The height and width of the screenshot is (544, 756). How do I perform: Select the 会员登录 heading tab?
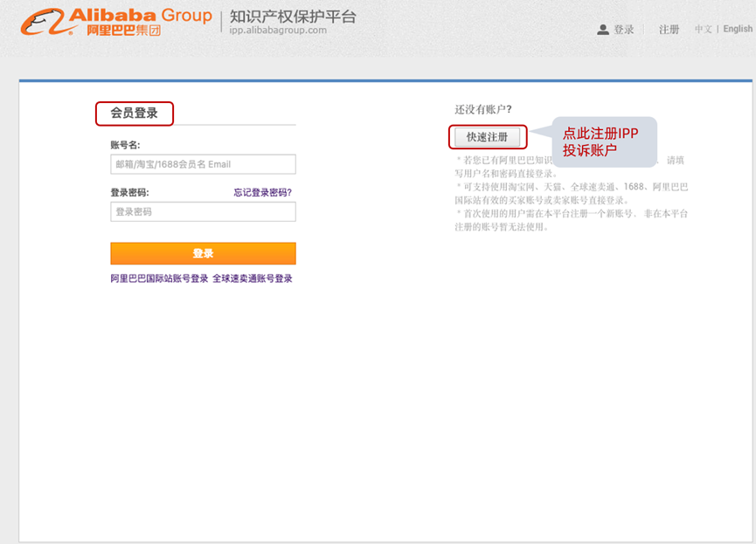tap(134, 114)
